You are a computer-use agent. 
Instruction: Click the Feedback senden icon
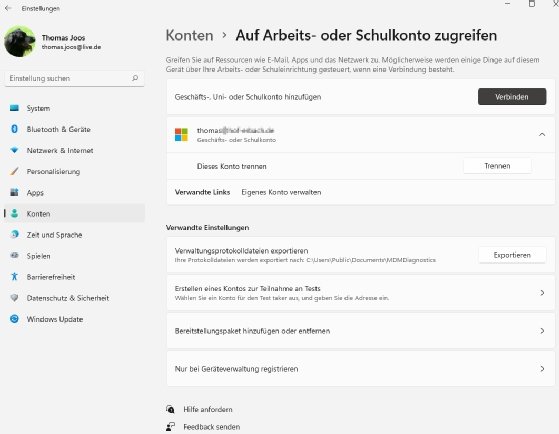[x=170, y=427]
